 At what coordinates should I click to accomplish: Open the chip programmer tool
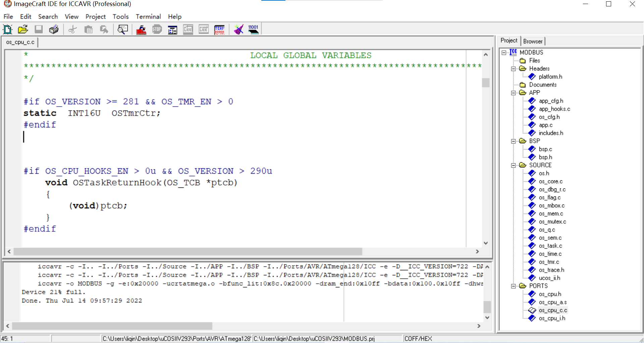point(253,30)
